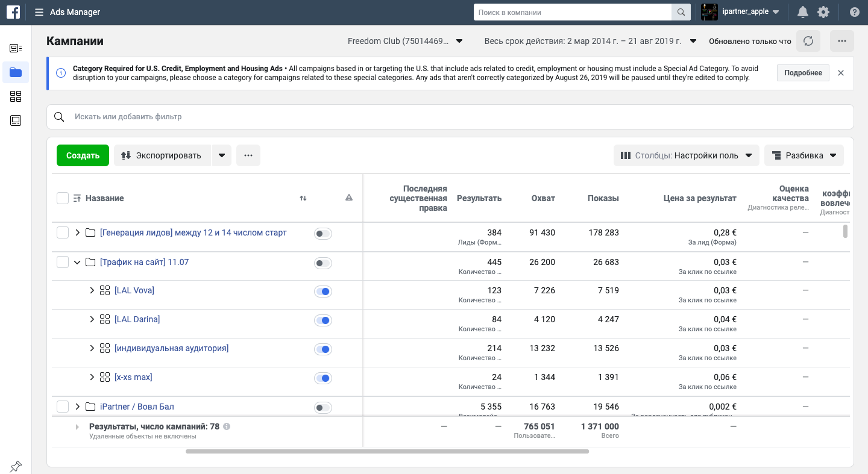Screen dimensions: 868x474
Task: Open the export options dropdown arrow
Action: 222,155
